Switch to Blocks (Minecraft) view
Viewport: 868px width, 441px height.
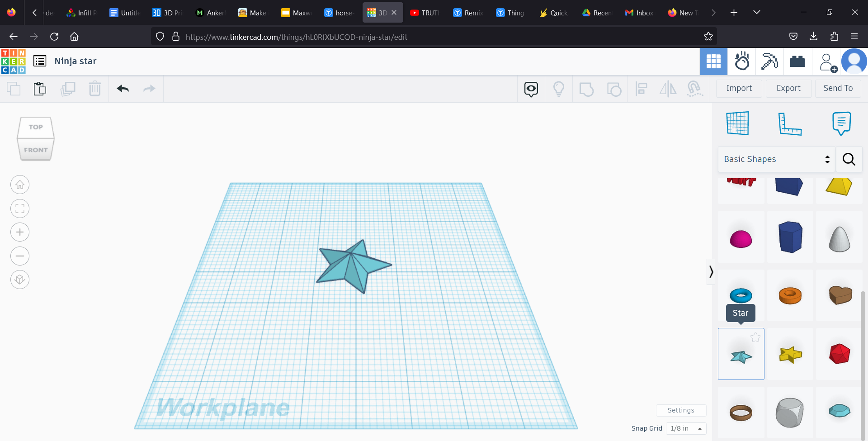point(769,62)
